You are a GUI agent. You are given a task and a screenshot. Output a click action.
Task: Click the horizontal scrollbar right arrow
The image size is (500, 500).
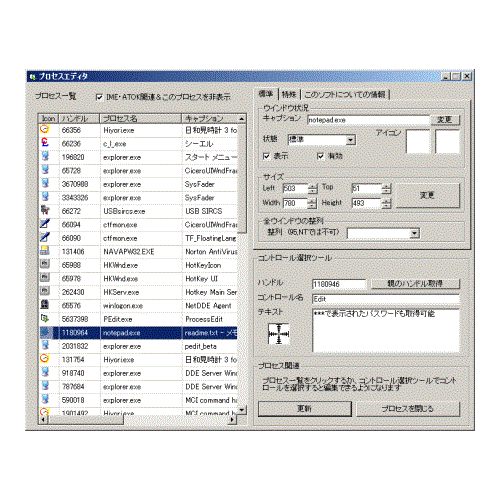coord(233,420)
